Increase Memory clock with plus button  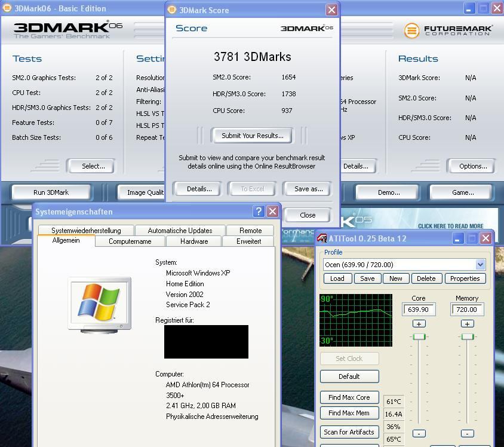467,324
